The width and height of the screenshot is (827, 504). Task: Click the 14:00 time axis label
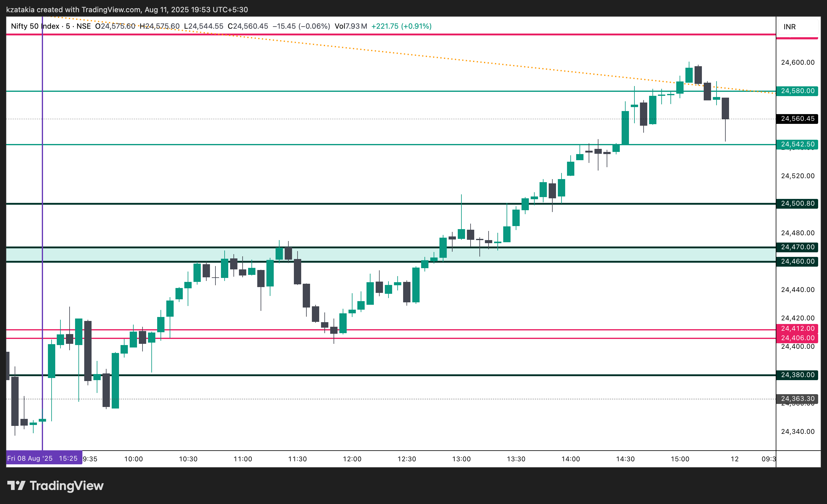click(x=571, y=459)
